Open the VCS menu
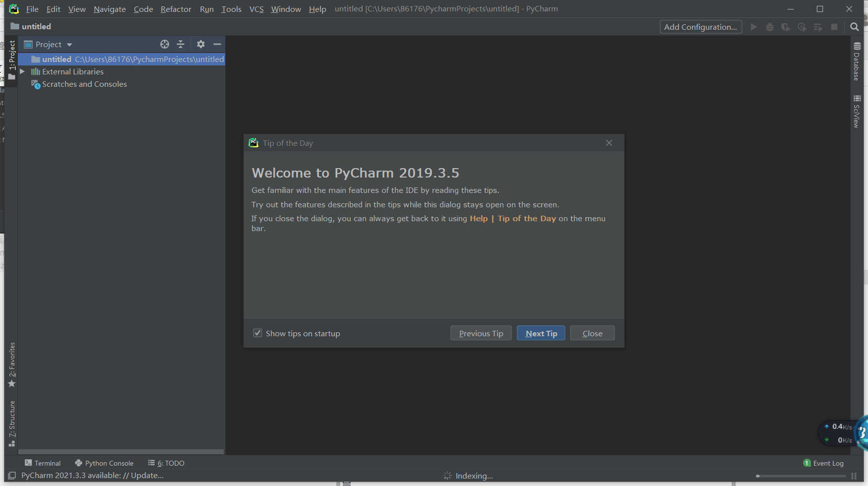The width and height of the screenshot is (868, 486). pyautogui.click(x=256, y=9)
